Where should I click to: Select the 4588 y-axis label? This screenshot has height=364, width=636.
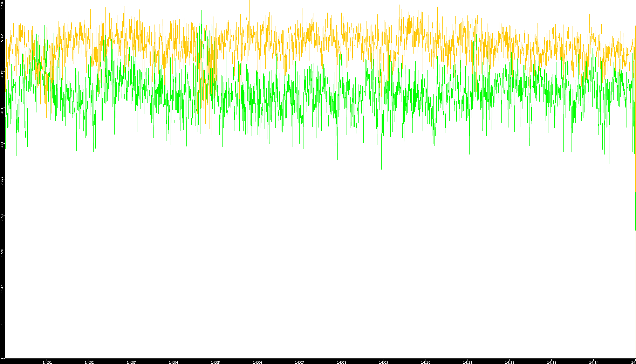click(x=2, y=74)
